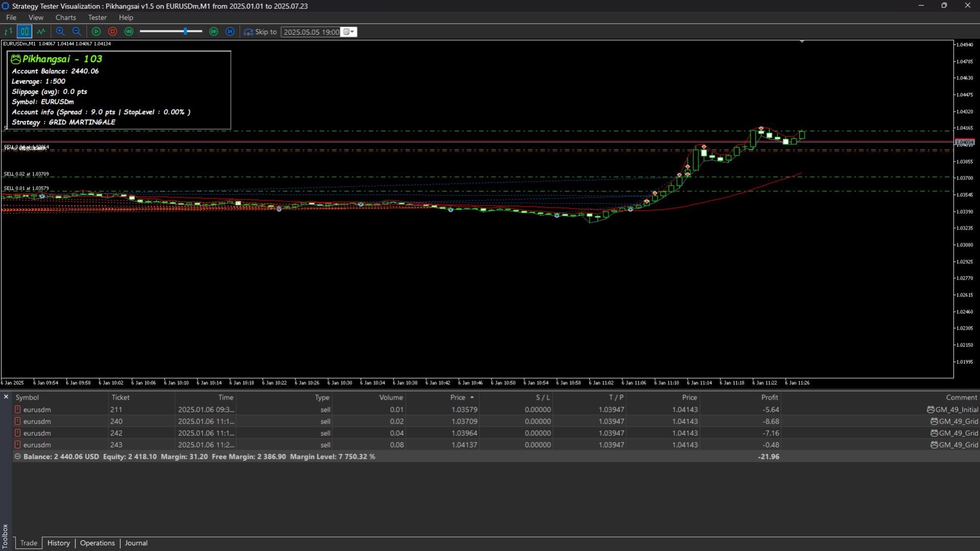Screen dimensions: 980x551
Task: Zoom in the chart
Action: click(60, 32)
